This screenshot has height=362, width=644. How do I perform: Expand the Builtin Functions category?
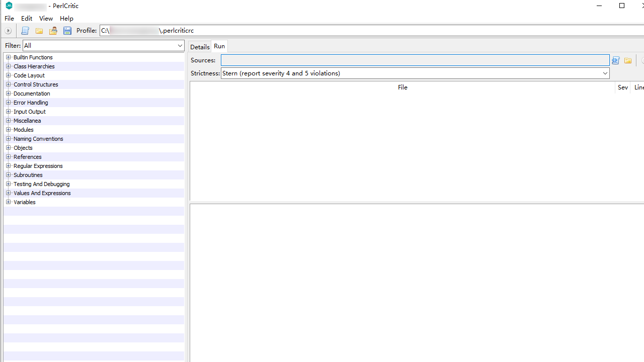9,57
